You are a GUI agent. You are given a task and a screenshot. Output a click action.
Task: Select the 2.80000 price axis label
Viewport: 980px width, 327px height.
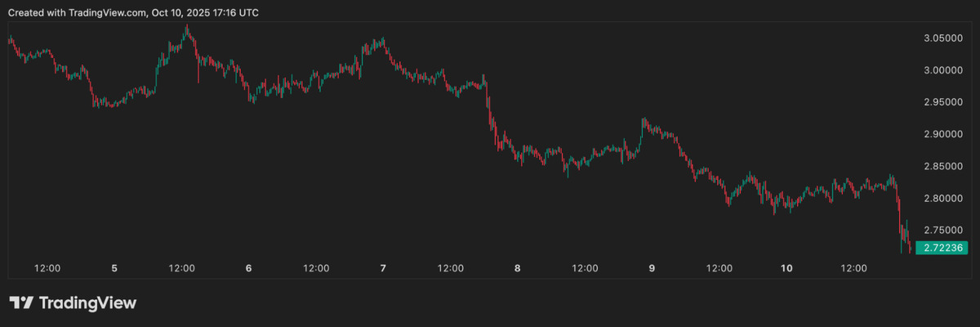tap(942, 198)
